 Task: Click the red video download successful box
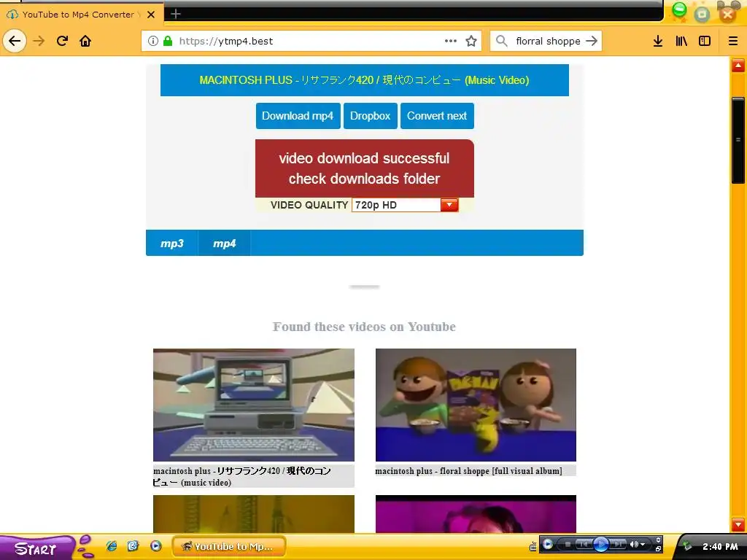pos(365,168)
